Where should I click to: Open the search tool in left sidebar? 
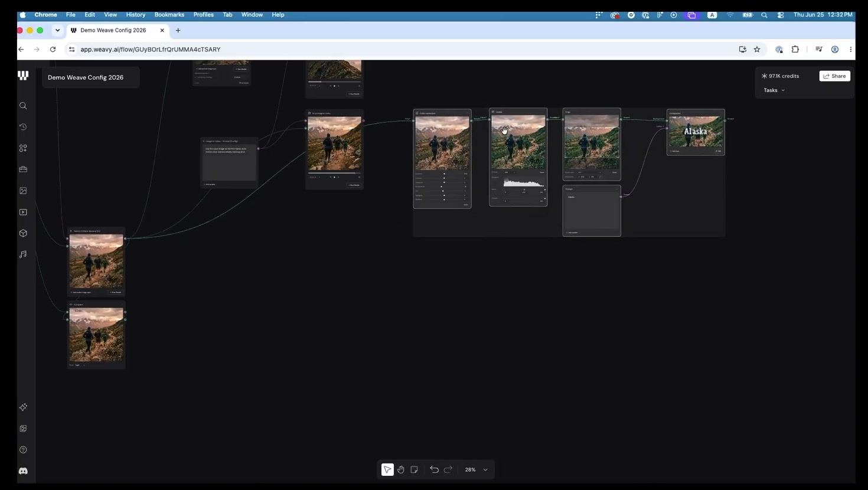[x=23, y=106]
